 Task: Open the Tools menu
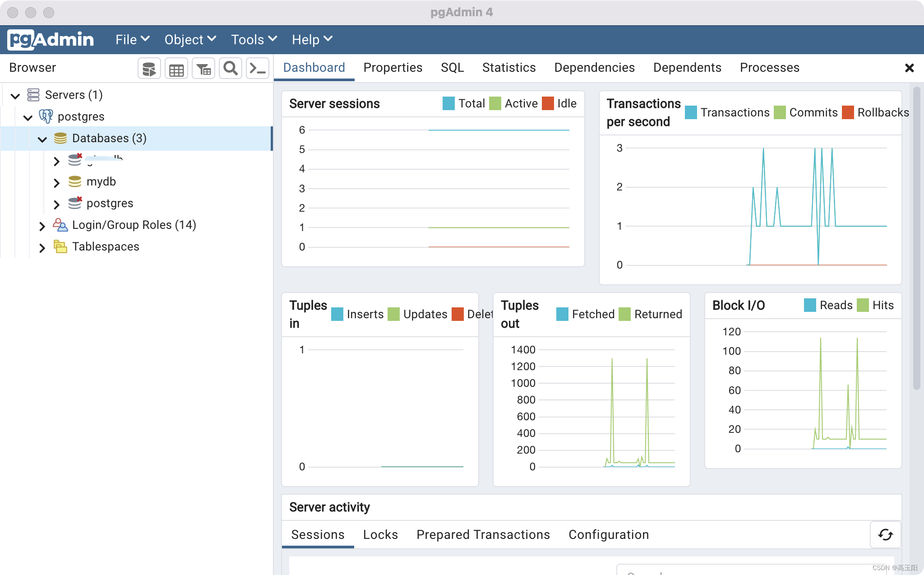pos(254,40)
